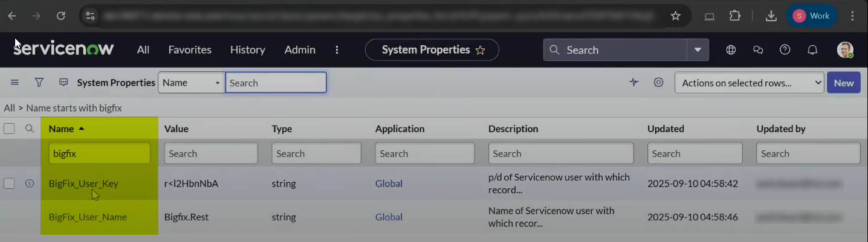Open the Favorites menu
The width and height of the screenshot is (868, 242).
190,50
